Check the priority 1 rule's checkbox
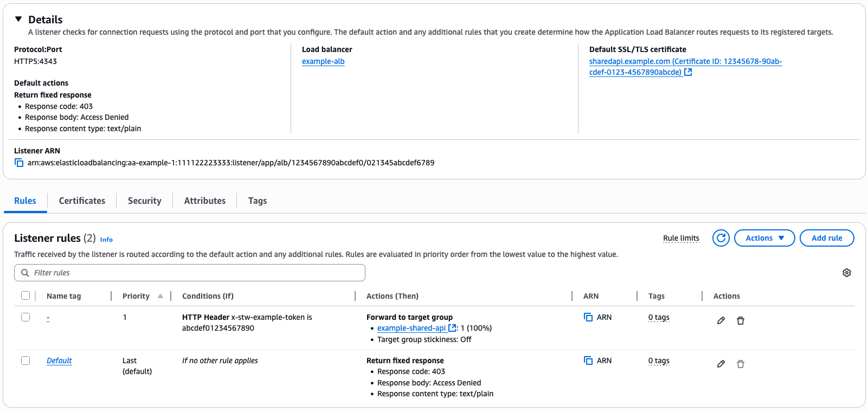The width and height of the screenshot is (868, 412). click(25, 317)
